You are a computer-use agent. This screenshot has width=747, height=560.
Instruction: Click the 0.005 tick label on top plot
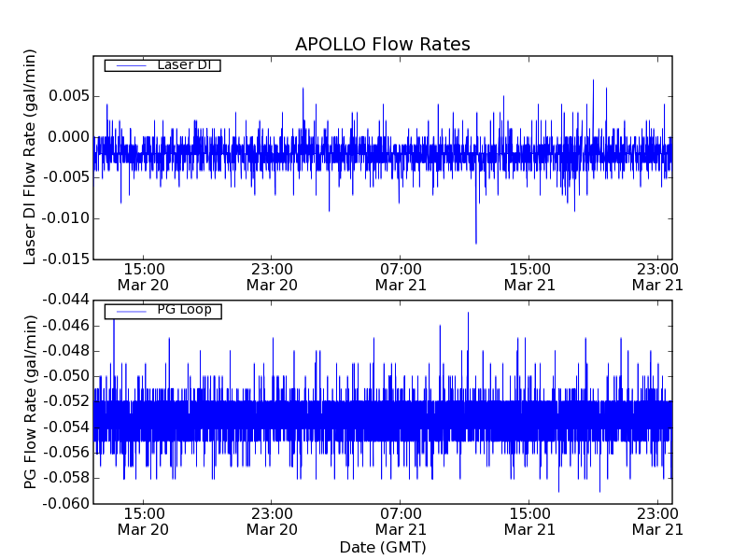tap(64, 96)
